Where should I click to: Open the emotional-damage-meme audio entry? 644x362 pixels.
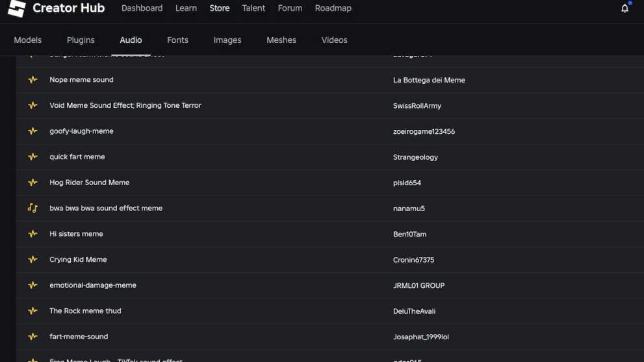[x=93, y=285]
